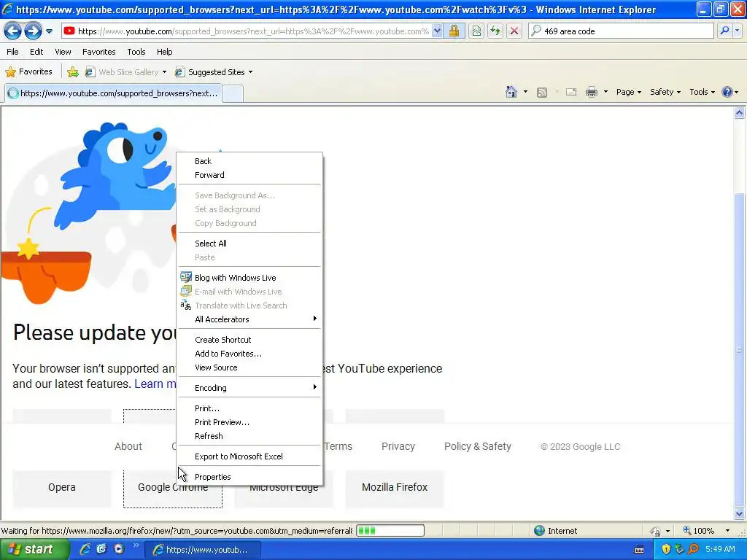Choose View Source in context menu
Image resolution: width=747 pixels, height=560 pixels.
coord(249,367)
